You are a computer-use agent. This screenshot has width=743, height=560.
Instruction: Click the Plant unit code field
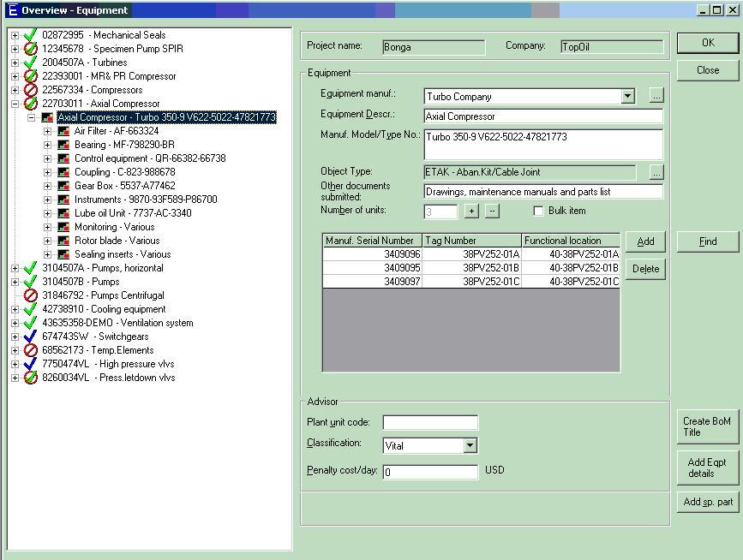coord(430,422)
